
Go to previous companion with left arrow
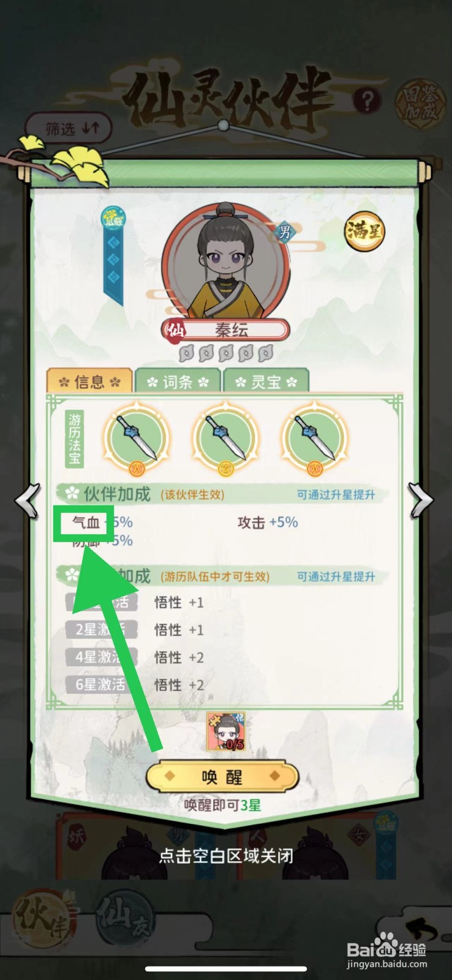[x=28, y=500]
